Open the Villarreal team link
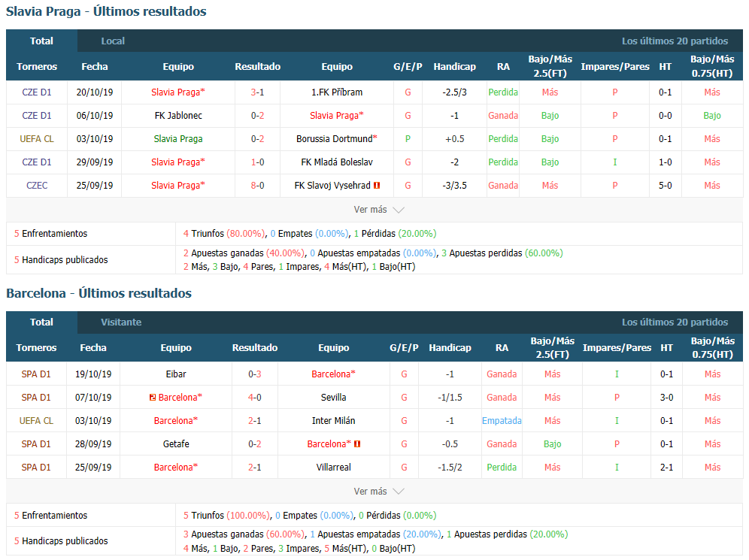The image size is (749, 560). coord(333,468)
